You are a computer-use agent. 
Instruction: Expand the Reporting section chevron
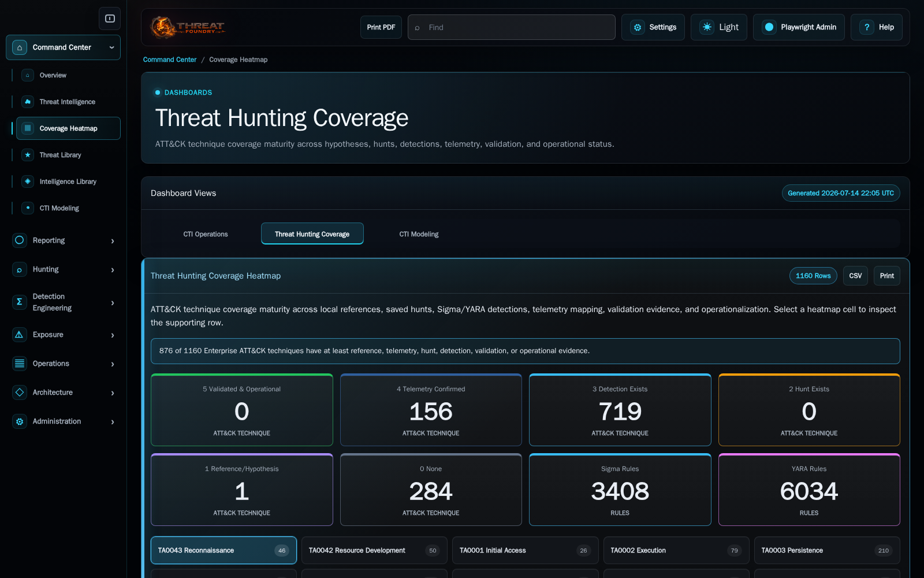tap(113, 241)
